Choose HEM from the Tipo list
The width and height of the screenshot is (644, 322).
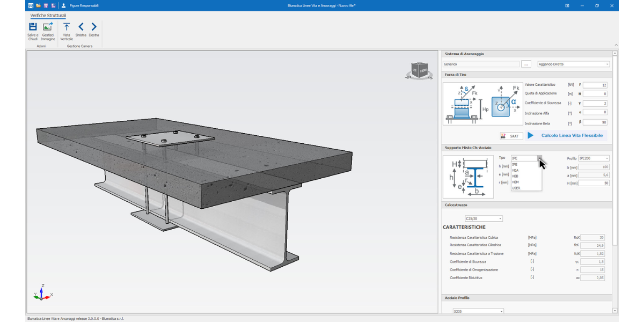(526, 182)
